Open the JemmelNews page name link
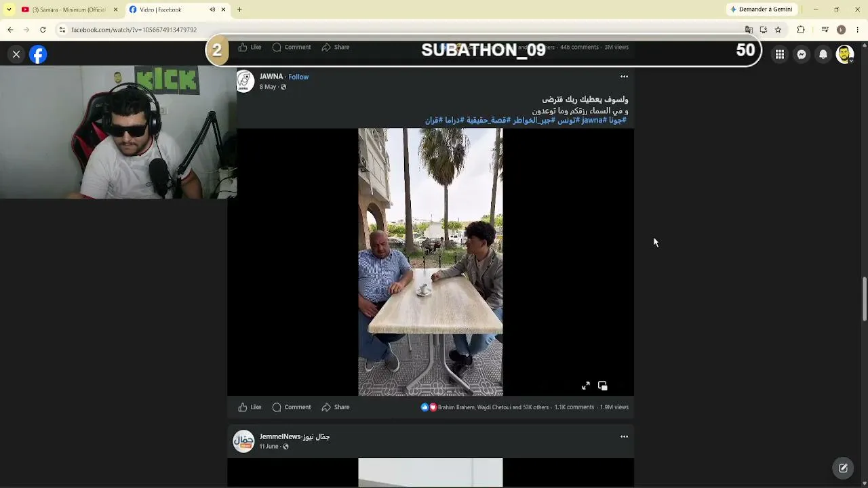The image size is (868, 488). 294,436
